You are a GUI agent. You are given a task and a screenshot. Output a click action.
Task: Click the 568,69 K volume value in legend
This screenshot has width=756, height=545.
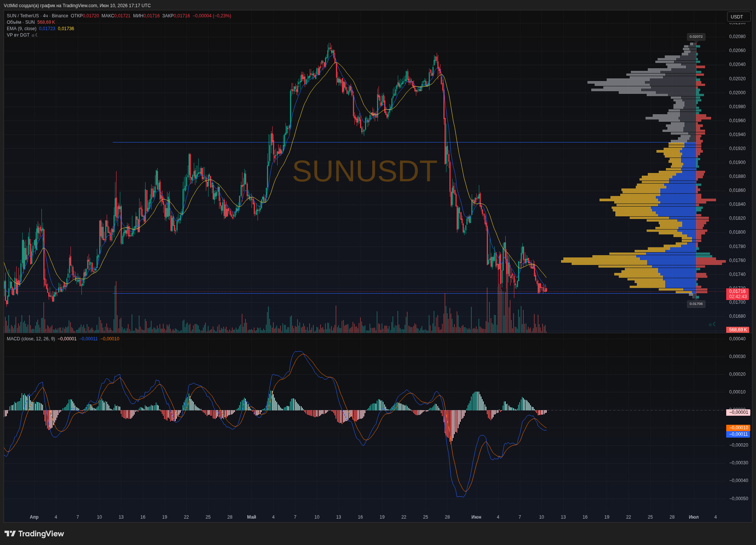tap(46, 22)
